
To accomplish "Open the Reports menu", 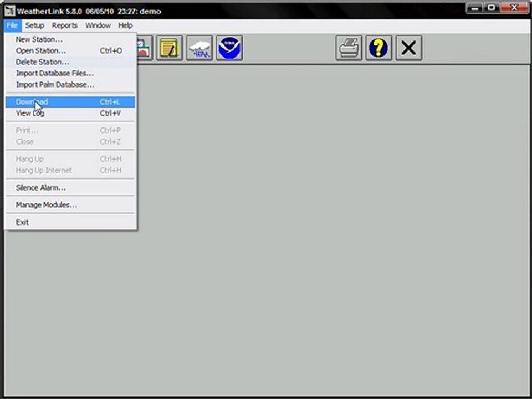I will tap(64, 25).
